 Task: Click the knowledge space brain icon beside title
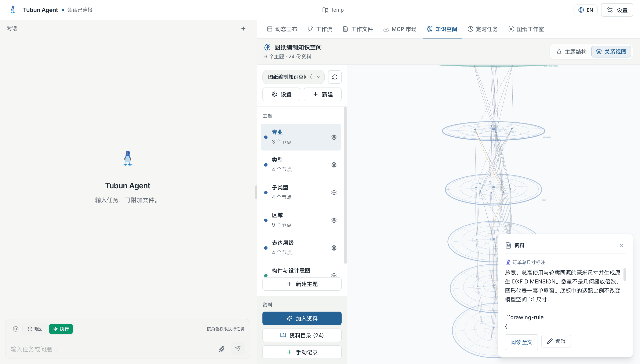click(267, 47)
